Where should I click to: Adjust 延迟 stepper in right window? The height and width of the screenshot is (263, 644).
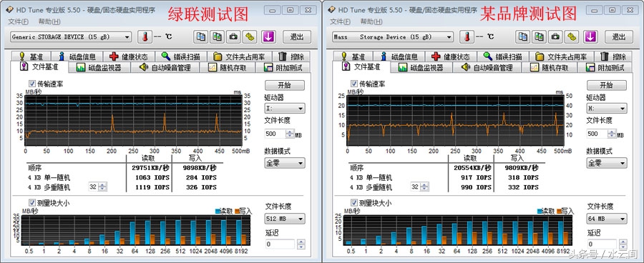(623, 244)
